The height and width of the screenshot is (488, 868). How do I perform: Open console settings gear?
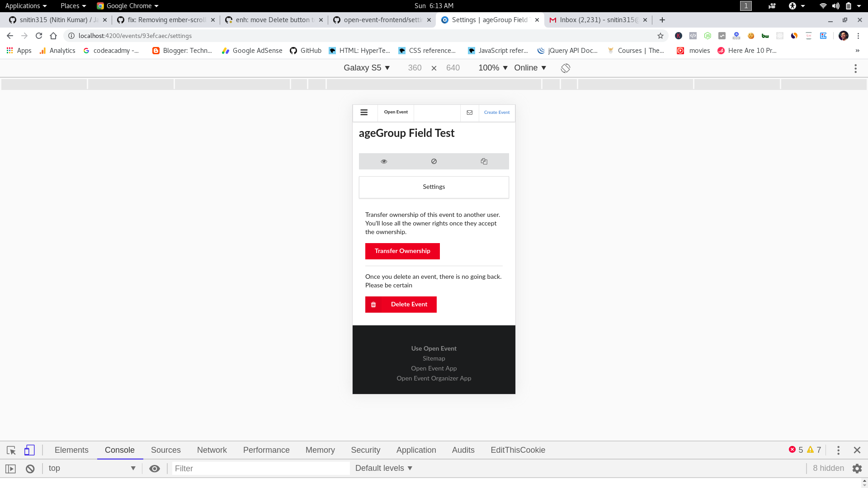(857, 469)
